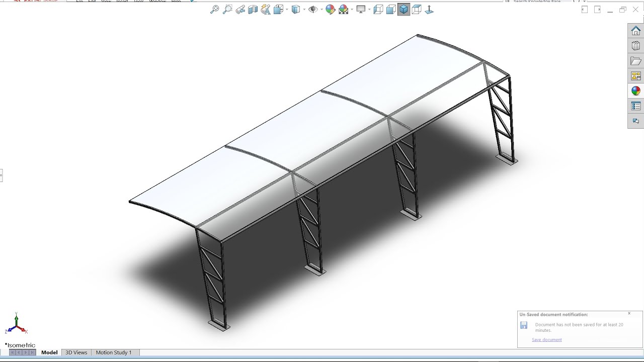Viewport: 644px width, 362px height.
Task: Click the *Isometric view label
Action: click(x=20, y=345)
